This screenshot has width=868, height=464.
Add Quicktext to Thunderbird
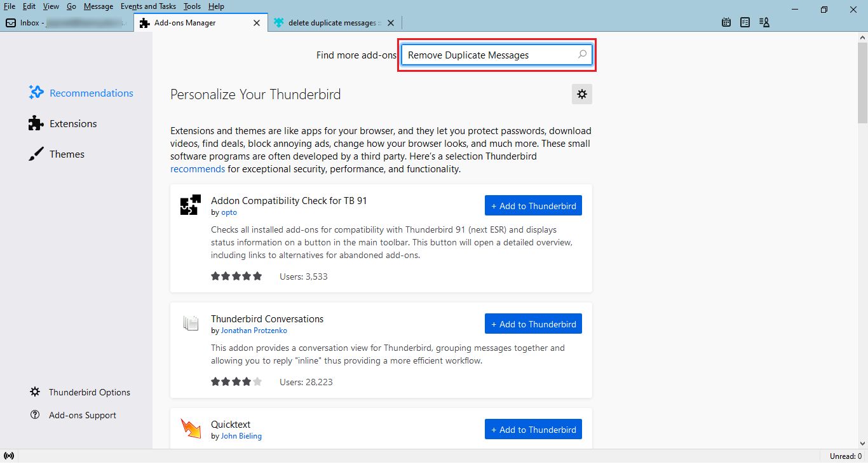(533, 430)
